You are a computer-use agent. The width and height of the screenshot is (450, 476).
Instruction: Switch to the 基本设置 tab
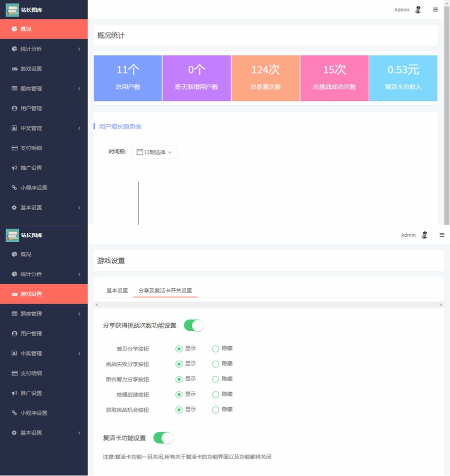pos(117,291)
